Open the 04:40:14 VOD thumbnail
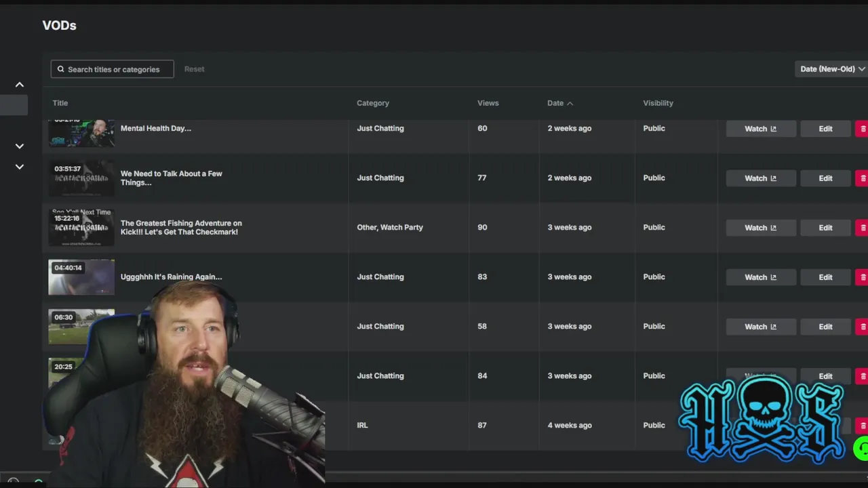 [81, 277]
